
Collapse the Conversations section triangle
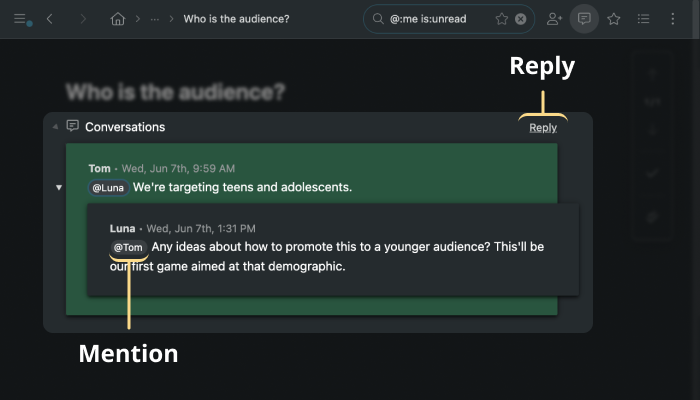click(55, 127)
